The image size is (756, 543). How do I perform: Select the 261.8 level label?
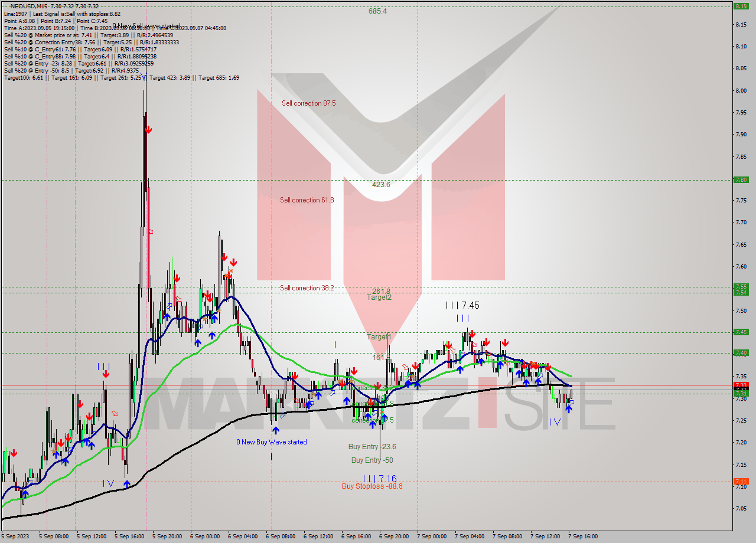click(x=381, y=291)
